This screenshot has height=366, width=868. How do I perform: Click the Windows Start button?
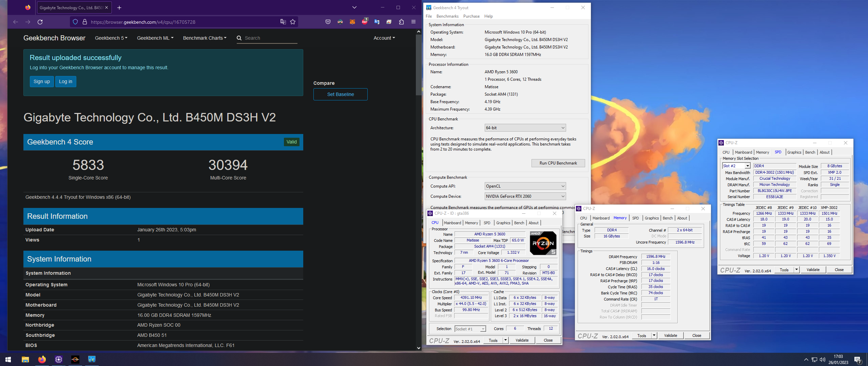click(x=8, y=359)
